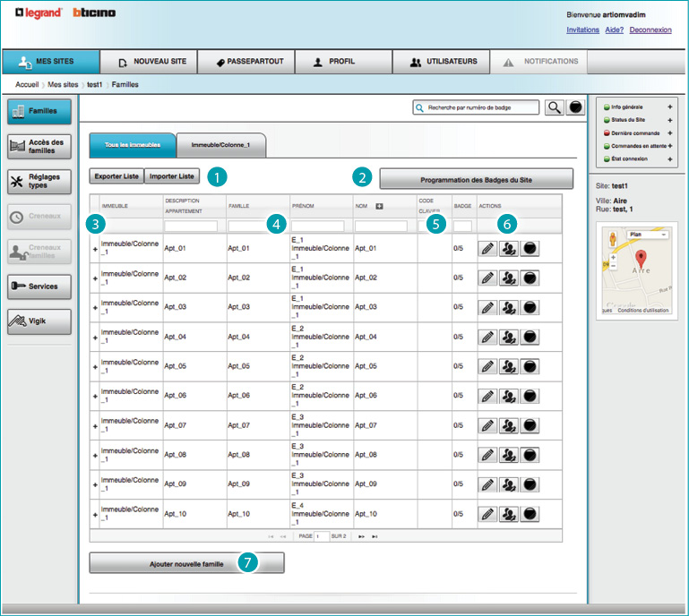The width and height of the screenshot is (689, 616).
Task: Click Ajouter nouvelle famille button
Action: tap(186, 563)
